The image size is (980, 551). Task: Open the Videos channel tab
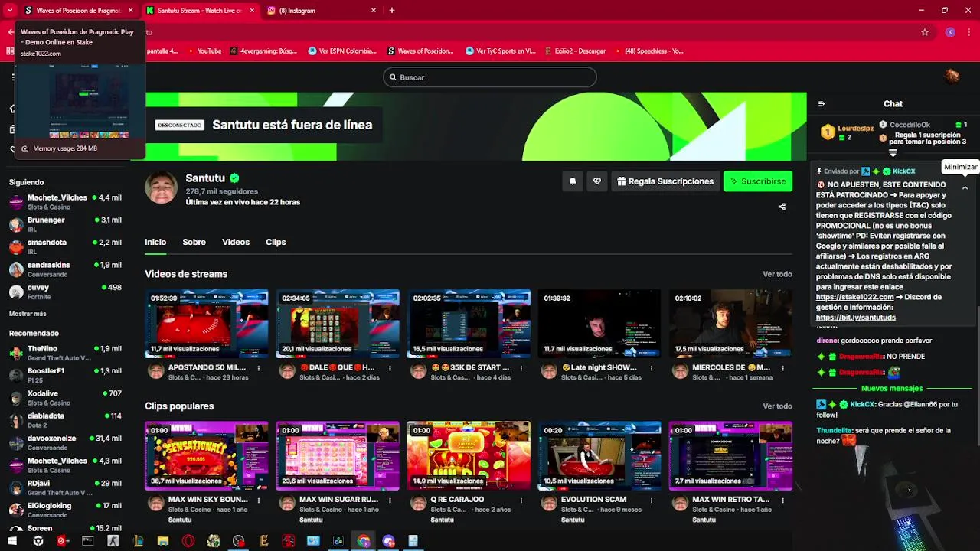(236, 242)
